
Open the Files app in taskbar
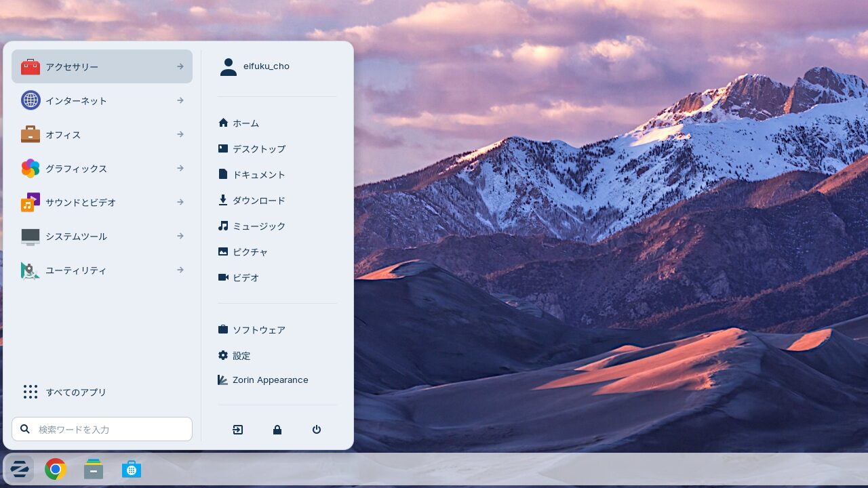(94, 469)
